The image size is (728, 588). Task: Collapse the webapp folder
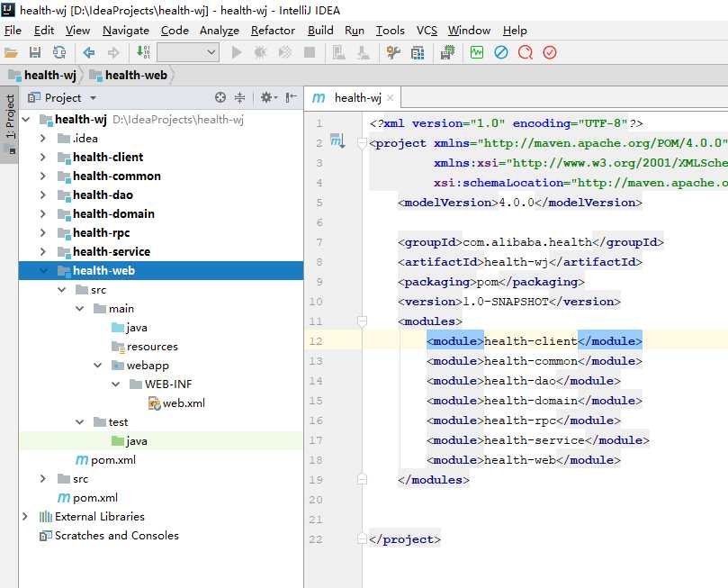click(97, 366)
